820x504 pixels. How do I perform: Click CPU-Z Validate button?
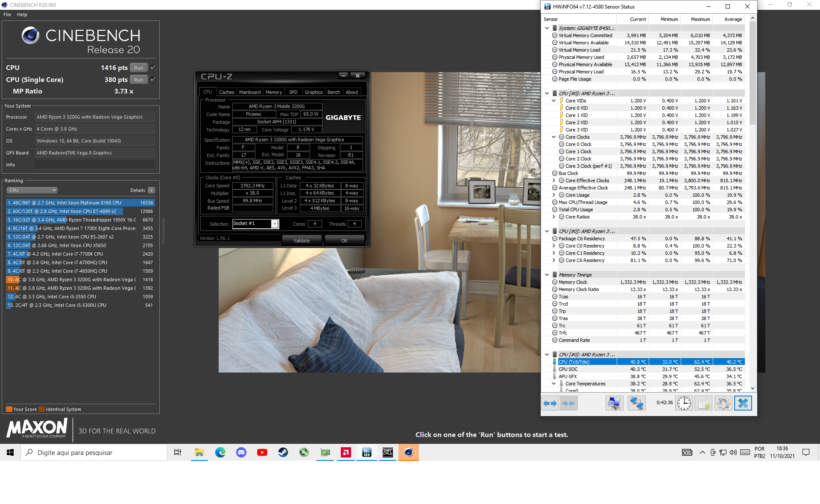[302, 241]
